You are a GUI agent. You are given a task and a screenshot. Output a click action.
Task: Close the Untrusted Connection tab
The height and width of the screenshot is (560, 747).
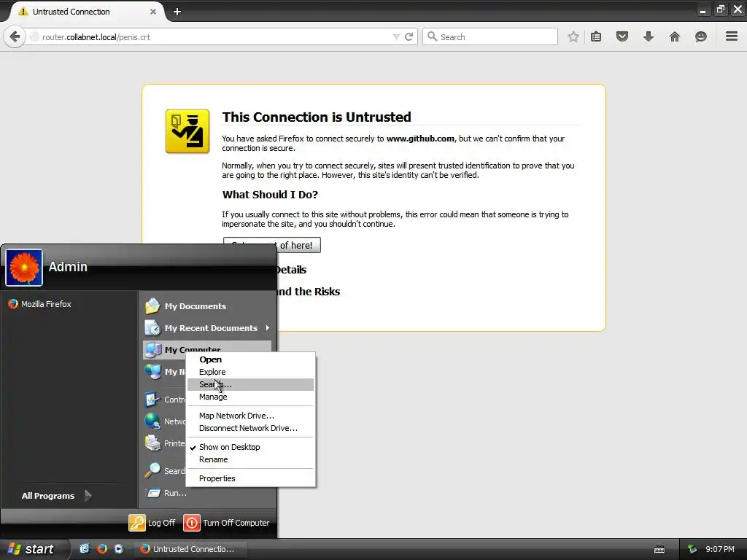coord(153,12)
